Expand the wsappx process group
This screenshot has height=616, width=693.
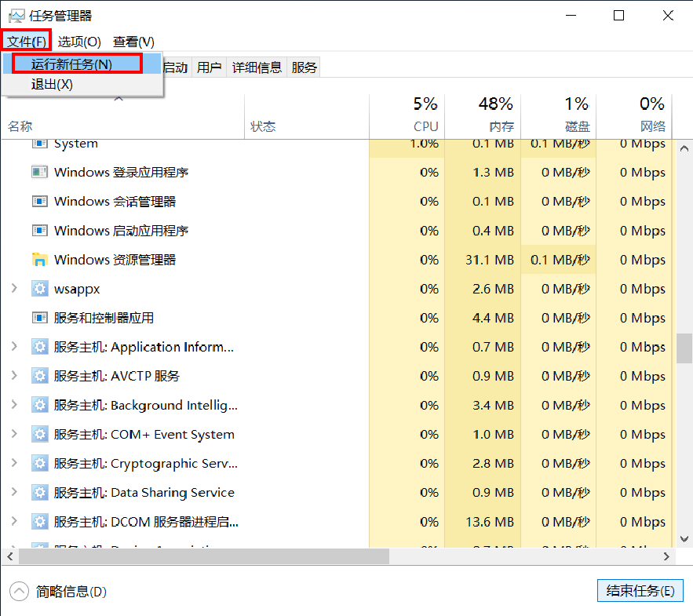click(x=13, y=289)
